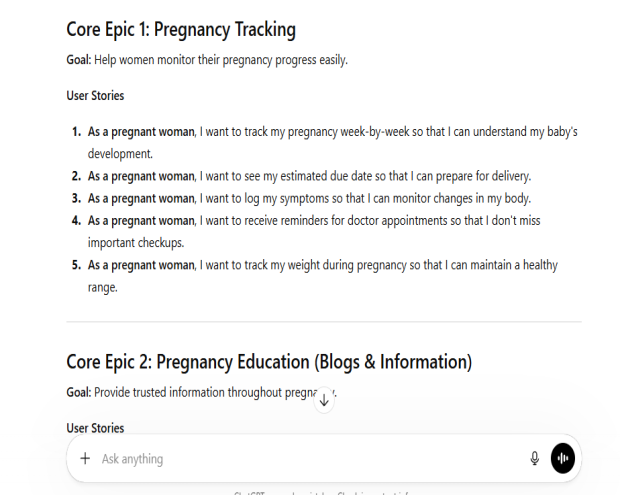Click the word 'development.' in story one
Screen dimensions: 620x495
(119, 154)
